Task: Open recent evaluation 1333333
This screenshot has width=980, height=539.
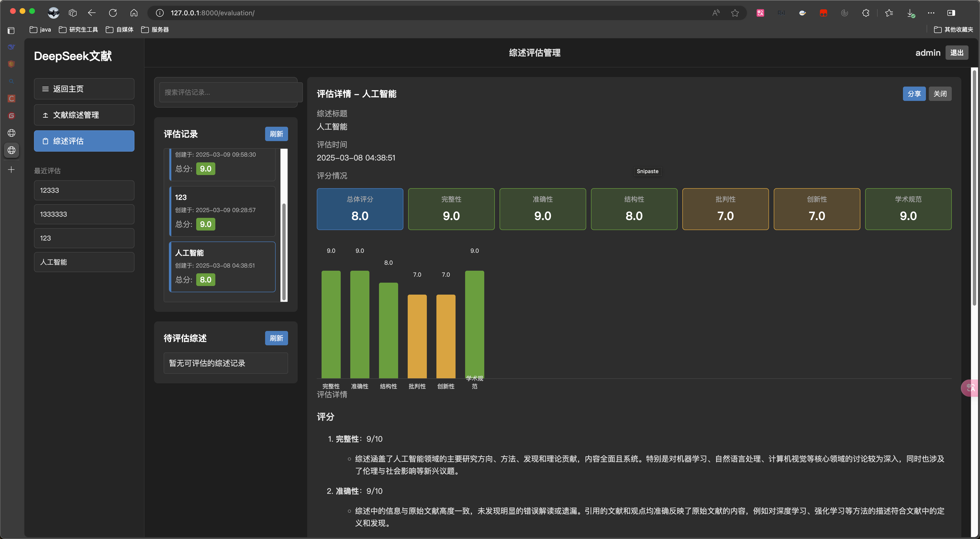Action: pos(84,214)
